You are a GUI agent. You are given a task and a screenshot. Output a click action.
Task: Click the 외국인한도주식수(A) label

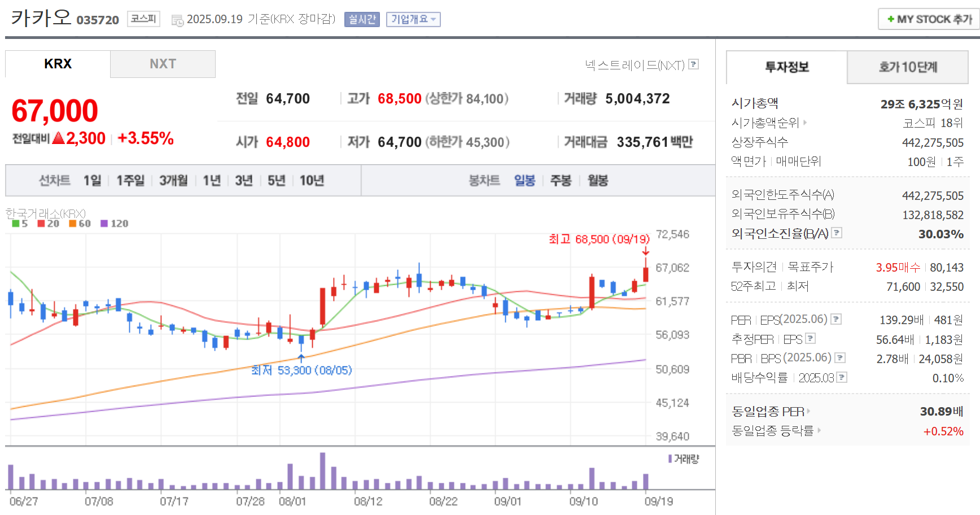(x=782, y=195)
